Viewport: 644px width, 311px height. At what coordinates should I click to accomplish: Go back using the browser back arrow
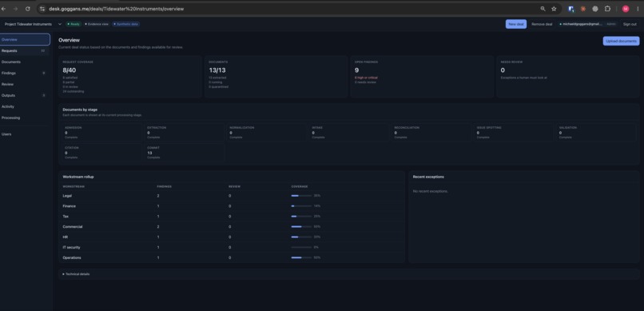(x=3, y=9)
